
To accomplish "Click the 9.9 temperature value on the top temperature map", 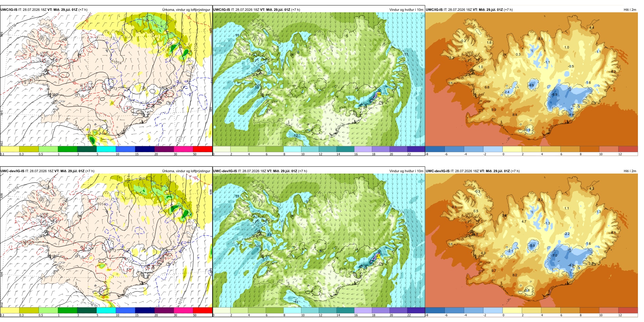I will click(494, 109).
